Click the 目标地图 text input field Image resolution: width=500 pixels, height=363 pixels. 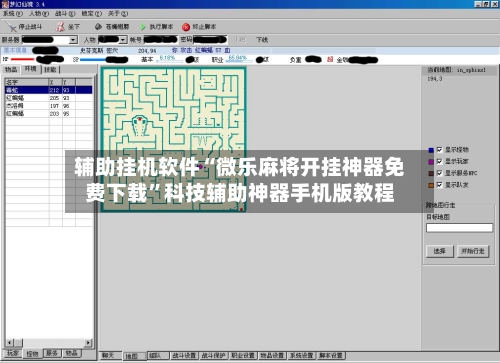459,228
